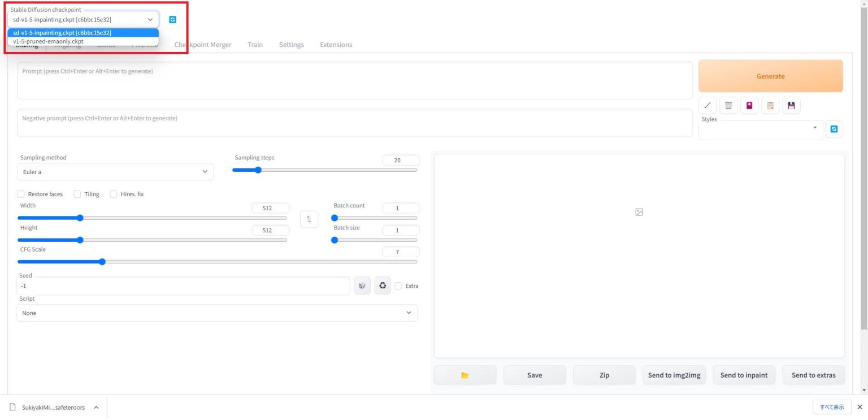Open the extra networks panel with the pink card icon

[x=749, y=105]
